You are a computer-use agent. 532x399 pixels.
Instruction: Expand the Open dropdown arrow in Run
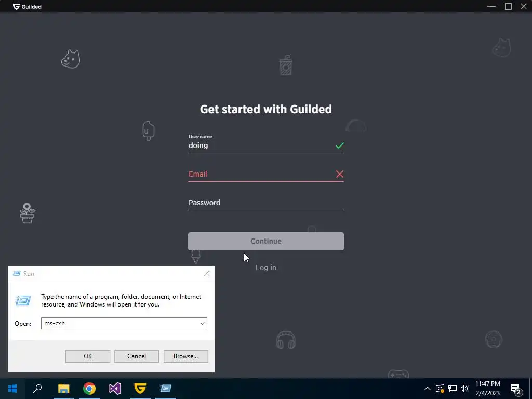pyautogui.click(x=203, y=323)
